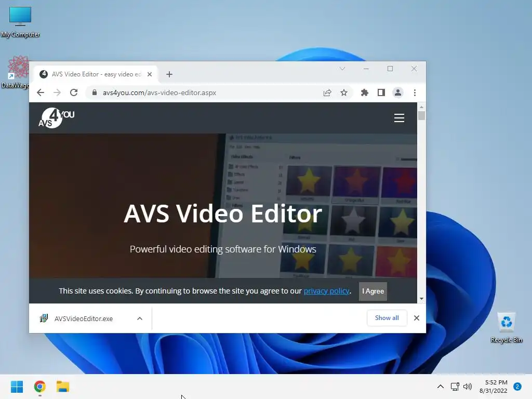
Task: Open the privacy policy link
Action: click(326, 291)
